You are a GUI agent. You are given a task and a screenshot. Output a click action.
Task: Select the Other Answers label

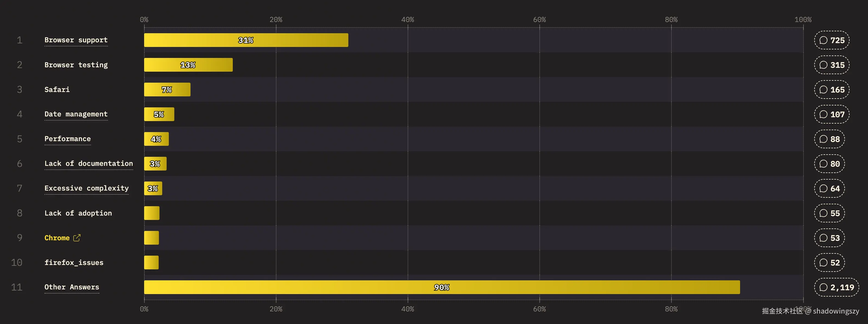click(x=71, y=287)
